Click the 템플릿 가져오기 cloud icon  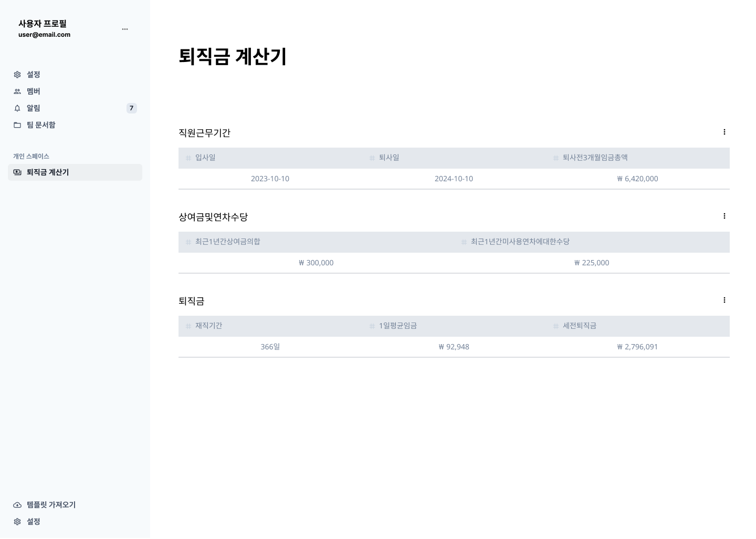[x=17, y=505]
